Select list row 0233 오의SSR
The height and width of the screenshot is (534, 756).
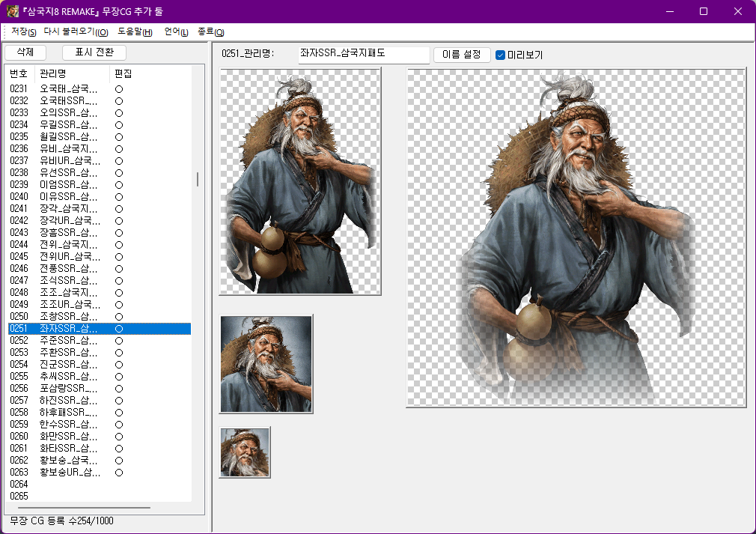coord(100,113)
